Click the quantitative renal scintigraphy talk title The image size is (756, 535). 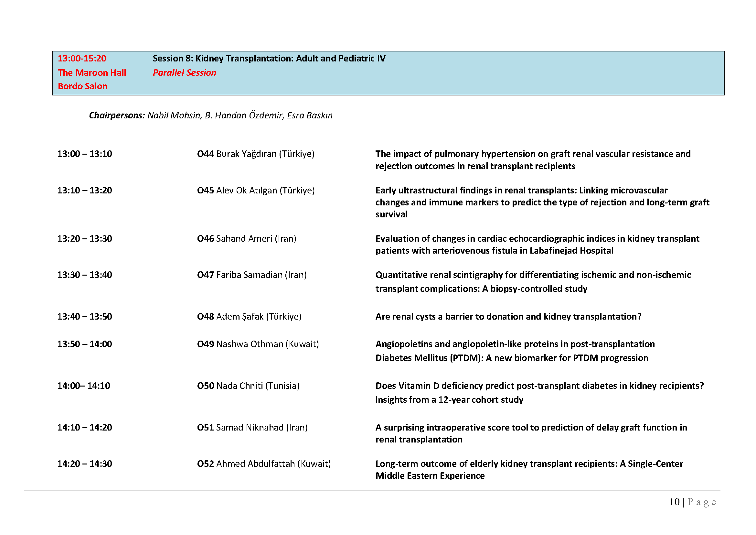(x=532, y=281)
